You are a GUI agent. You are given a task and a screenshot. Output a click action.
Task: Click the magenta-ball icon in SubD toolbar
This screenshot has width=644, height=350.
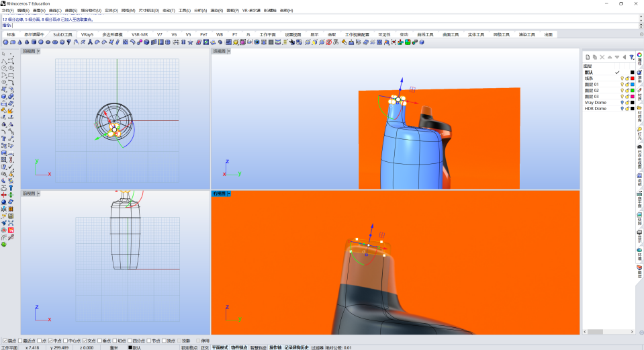(139, 42)
